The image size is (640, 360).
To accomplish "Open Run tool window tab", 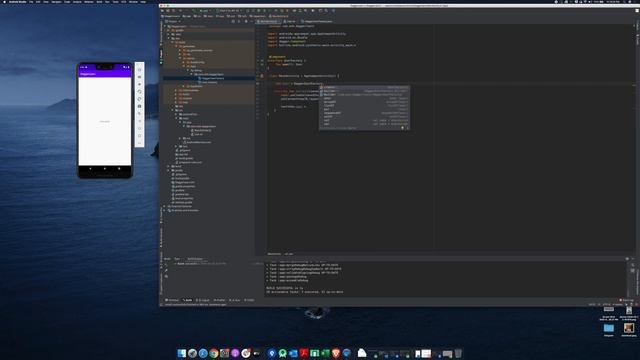I will click(234, 300).
